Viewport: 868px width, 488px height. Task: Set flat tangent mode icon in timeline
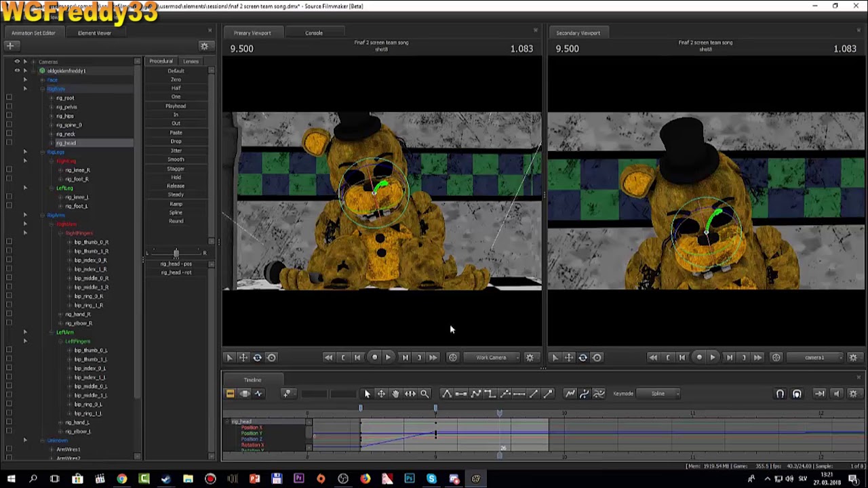point(461,393)
